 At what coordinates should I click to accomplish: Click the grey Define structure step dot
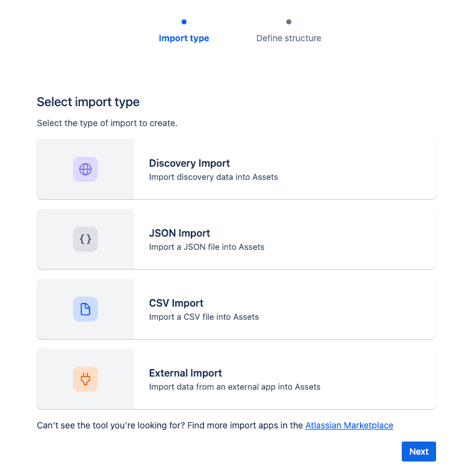tap(289, 22)
